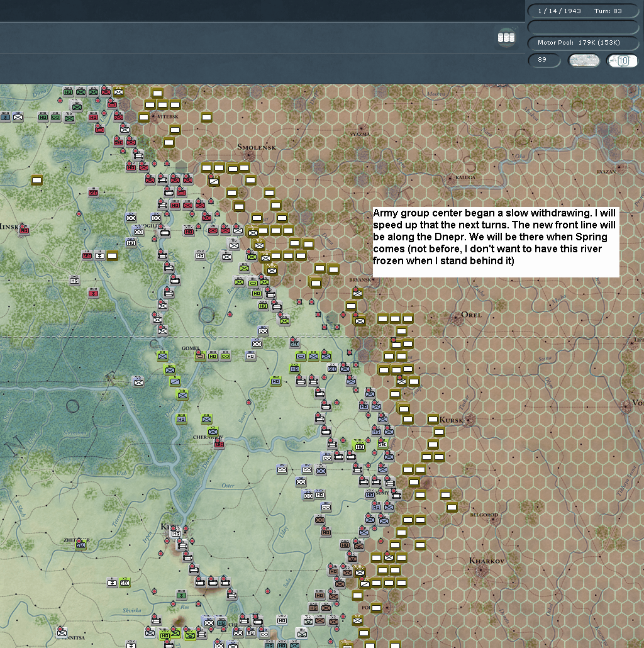Select the Soviet counter nearest Belgorod label
Image resolution: width=644 pixels, height=648 pixels.
(x=452, y=507)
